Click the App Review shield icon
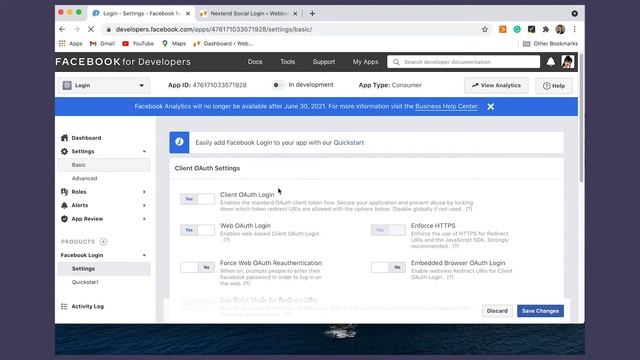This screenshot has width=640, height=360. (x=64, y=219)
